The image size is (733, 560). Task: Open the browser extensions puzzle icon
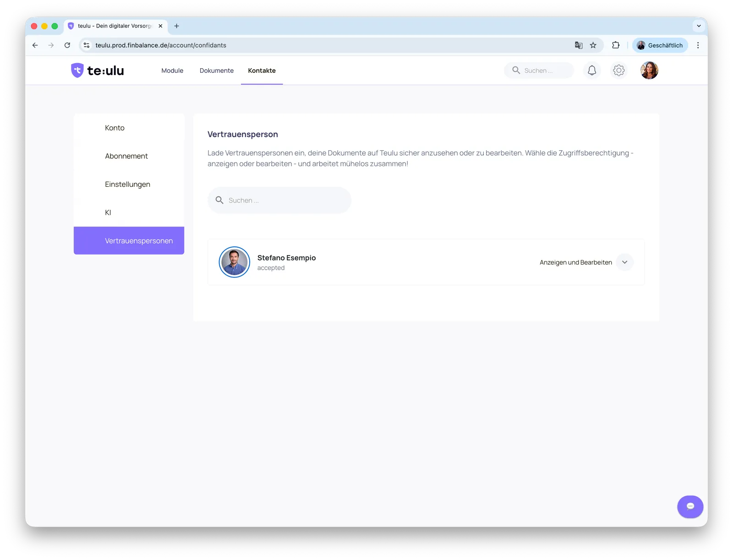click(616, 45)
